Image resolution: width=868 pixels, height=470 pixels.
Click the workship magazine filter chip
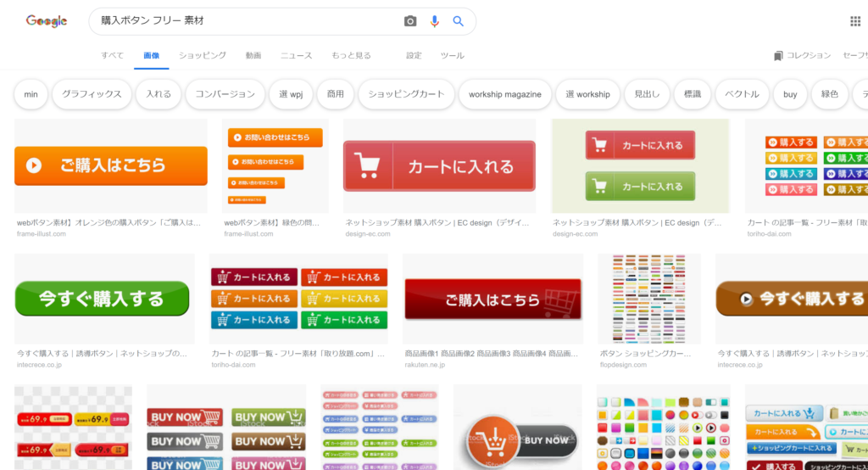click(x=504, y=94)
